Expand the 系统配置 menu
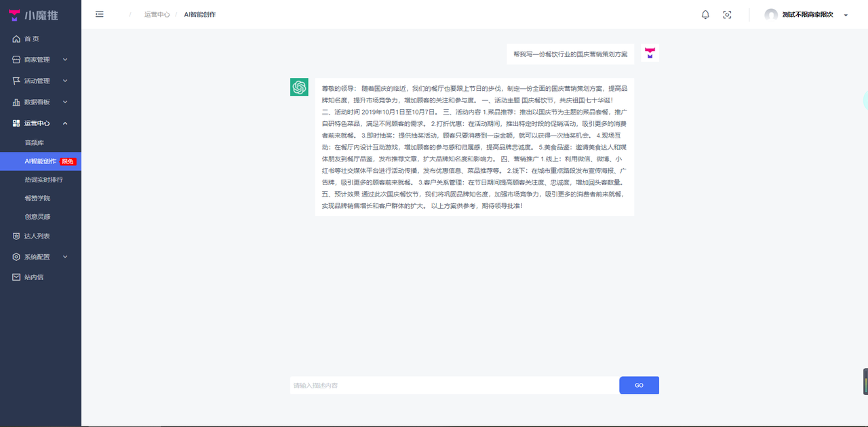The image size is (868, 427). pos(37,256)
